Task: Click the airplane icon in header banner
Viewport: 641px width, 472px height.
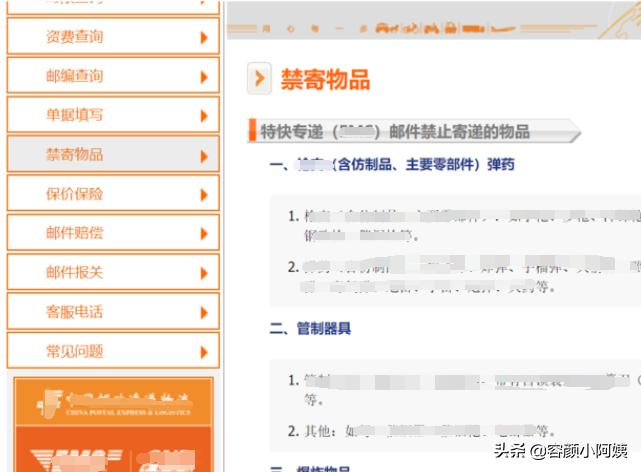Action: click(x=503, y=28)
